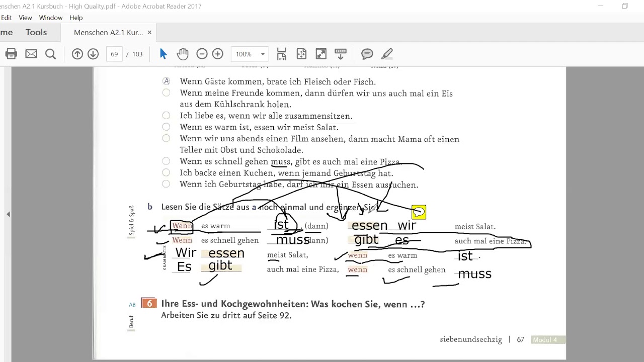Click the page number field showing 69
This screenshot has height=362, width=644.
pos(114,54)
